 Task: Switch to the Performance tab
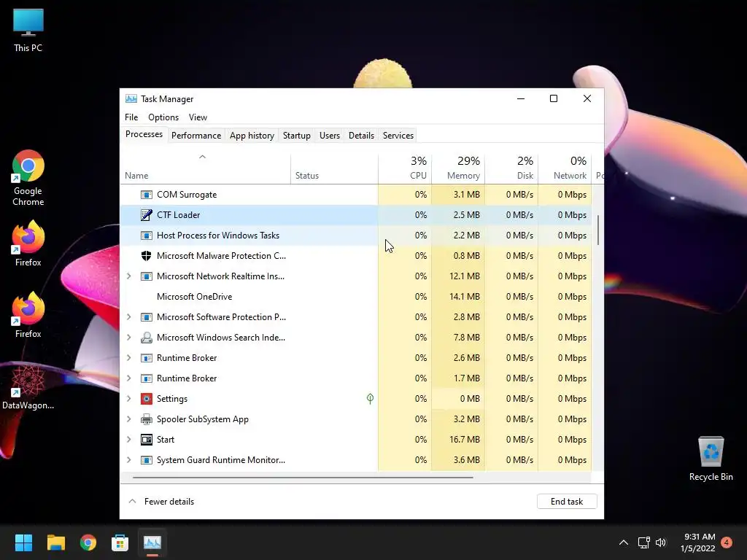[x=196, y=136]
